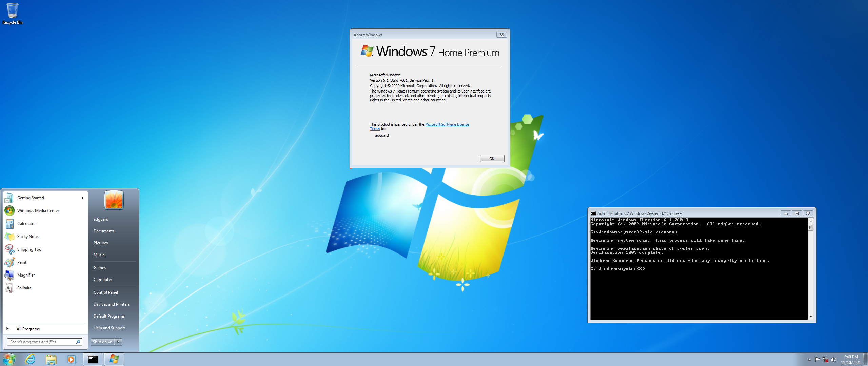
Task: Open Documents from Start menu
Action: pos(104,231)
